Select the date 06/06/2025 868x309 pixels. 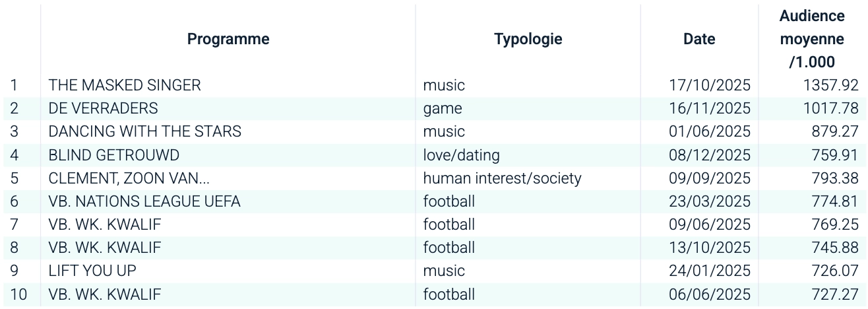(709, 294)
